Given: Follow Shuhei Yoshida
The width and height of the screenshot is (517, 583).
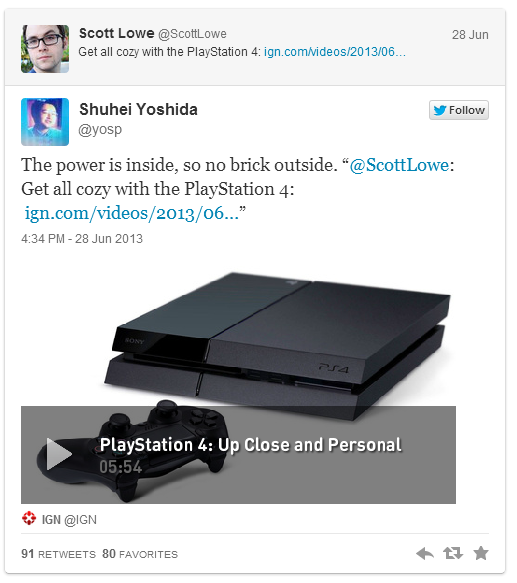Looking at the screenshot, I should [x=459, y=110].
